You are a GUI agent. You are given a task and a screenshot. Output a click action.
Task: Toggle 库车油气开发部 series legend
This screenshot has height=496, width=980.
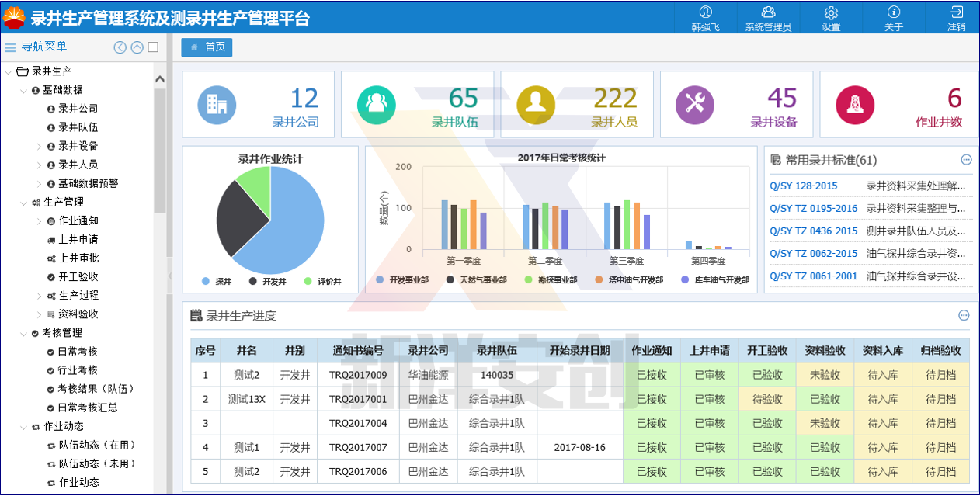tap(715, 279)
